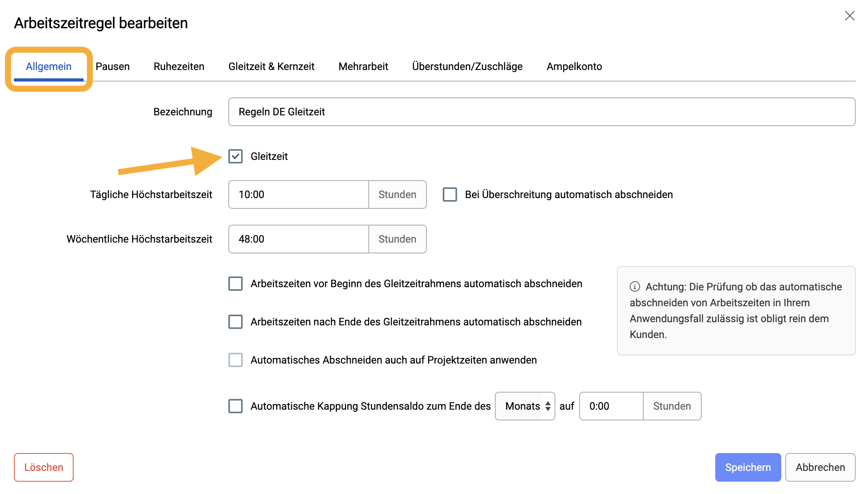Viewport: 868px width, 494px height.
Task: Click the red Löschen button
Action: point(44,467)
